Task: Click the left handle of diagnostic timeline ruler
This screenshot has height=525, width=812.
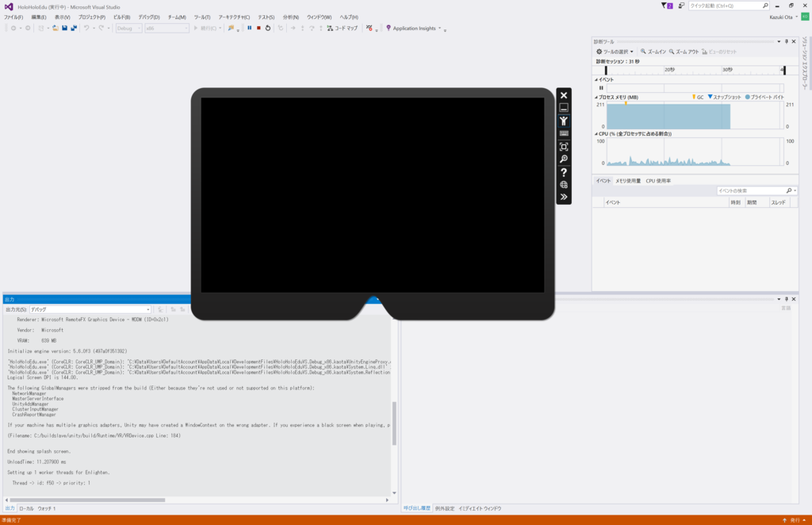Action: tap(606, 70)
